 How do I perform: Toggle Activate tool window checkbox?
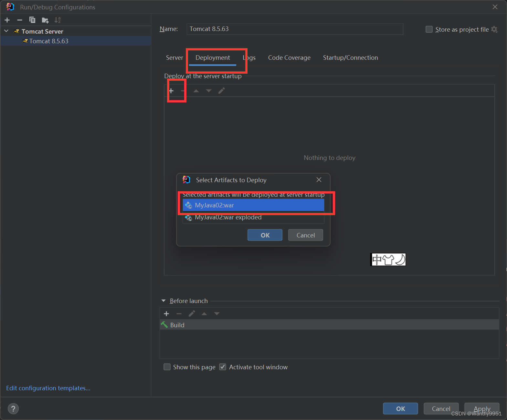[x=223, y=367]
